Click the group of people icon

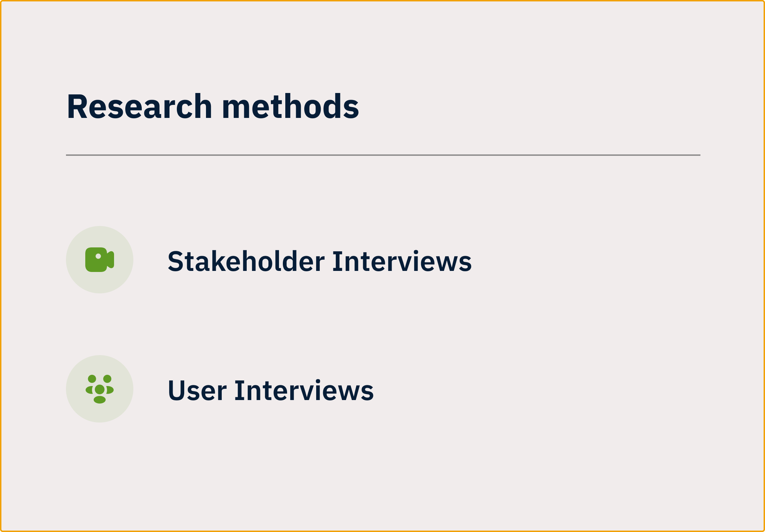coord(100,389)
